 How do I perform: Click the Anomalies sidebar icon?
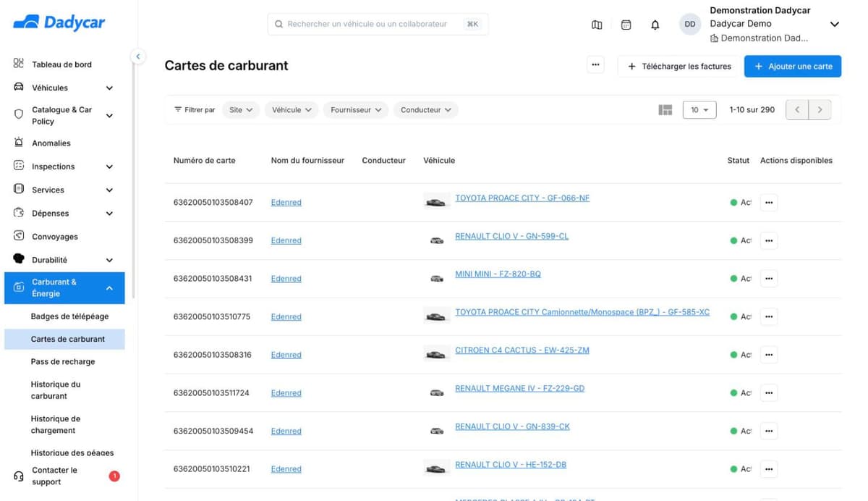coord(19,143)
